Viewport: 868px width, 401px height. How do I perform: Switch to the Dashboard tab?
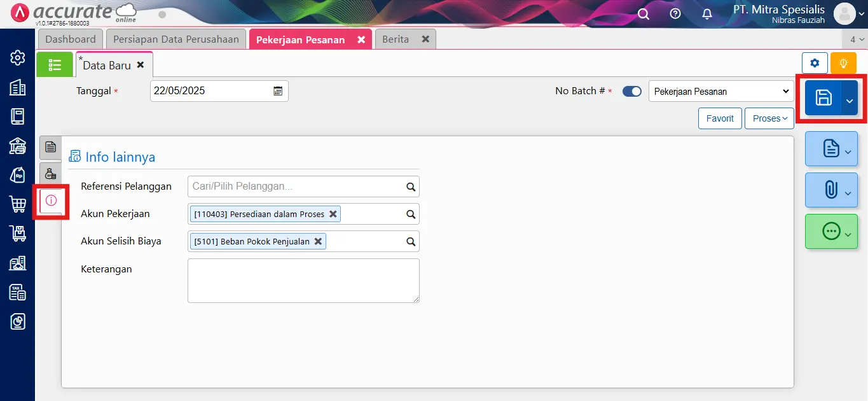pos(71,39)
